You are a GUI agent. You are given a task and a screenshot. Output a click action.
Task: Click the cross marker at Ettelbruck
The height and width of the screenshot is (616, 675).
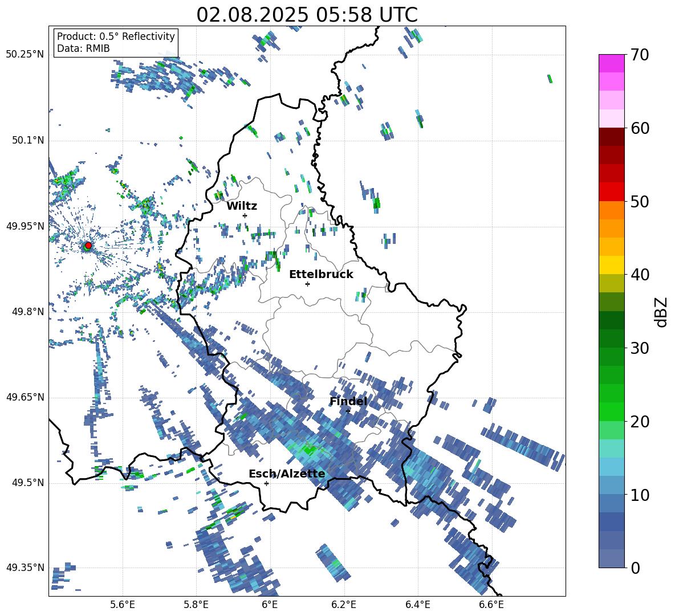click(x=307, y=284)
